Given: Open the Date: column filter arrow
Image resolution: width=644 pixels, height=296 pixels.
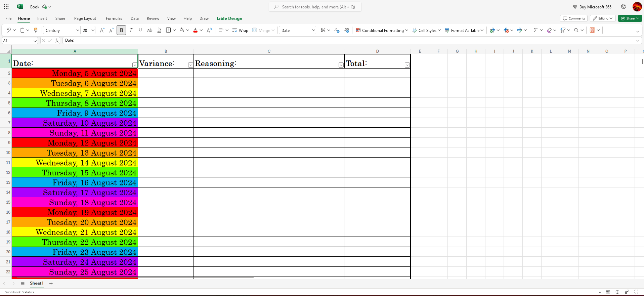Looking at the screenshot, I should pos(134,65).
